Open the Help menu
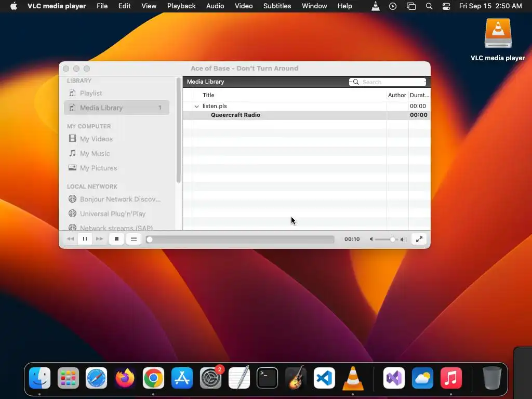The image size is (532, 399). point(345,6)
